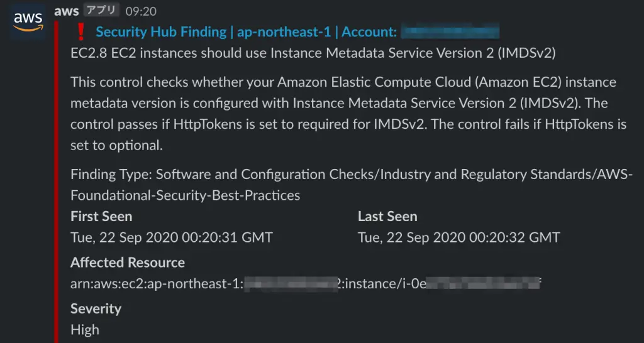Click the red exclamation mark icon
Screen dimensions: 644x343
click(81, 31)
